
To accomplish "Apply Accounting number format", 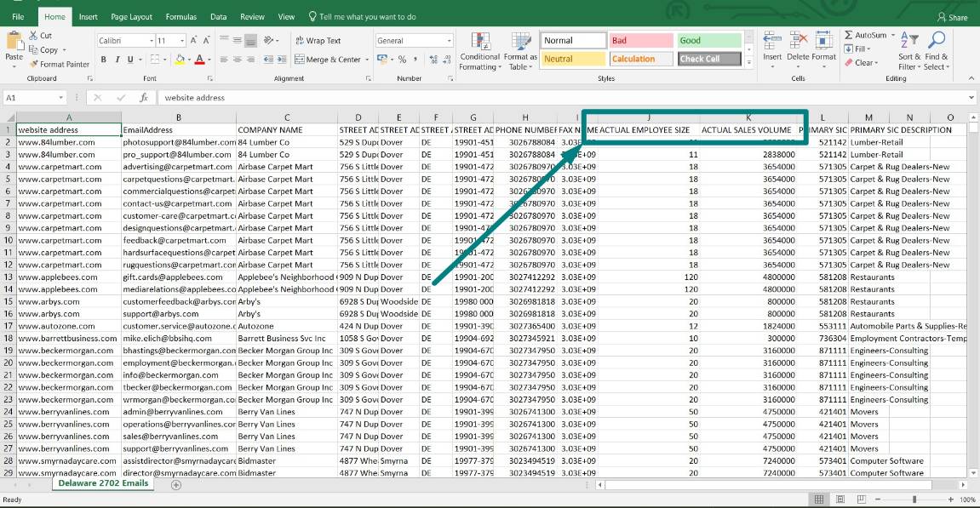I will click(382, 60).
